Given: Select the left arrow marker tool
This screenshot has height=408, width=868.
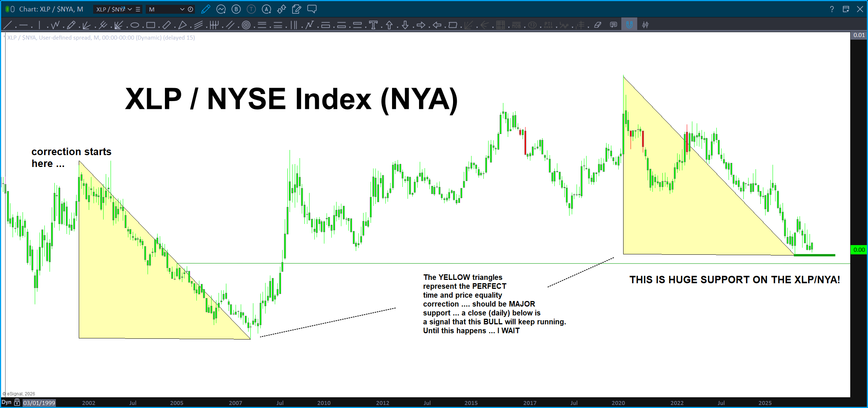Looking at the screenshot, I should pos(437,25).
